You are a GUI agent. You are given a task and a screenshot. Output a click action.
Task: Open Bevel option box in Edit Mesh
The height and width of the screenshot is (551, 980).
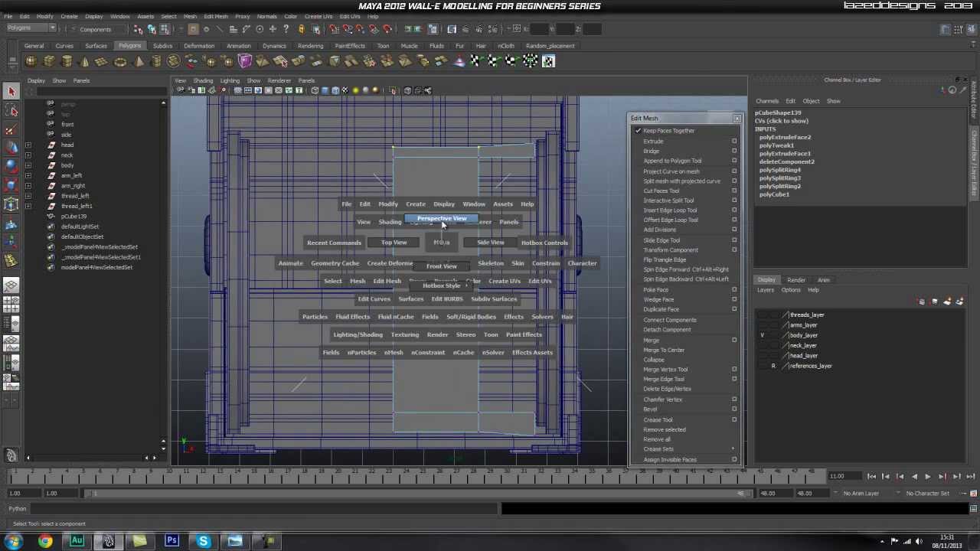pos(734,409)
